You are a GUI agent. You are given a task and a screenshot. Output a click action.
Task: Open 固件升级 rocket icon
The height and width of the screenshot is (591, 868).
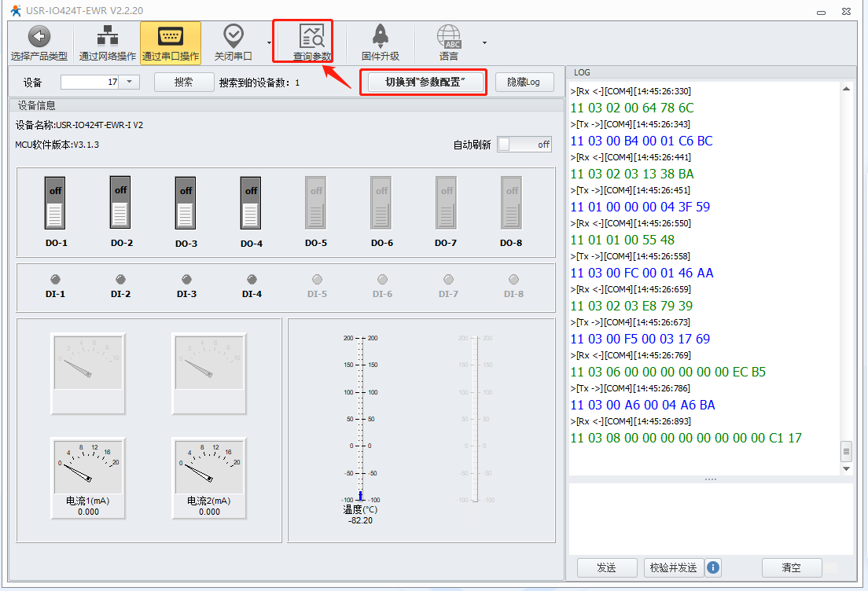click(x=380, y=37)
